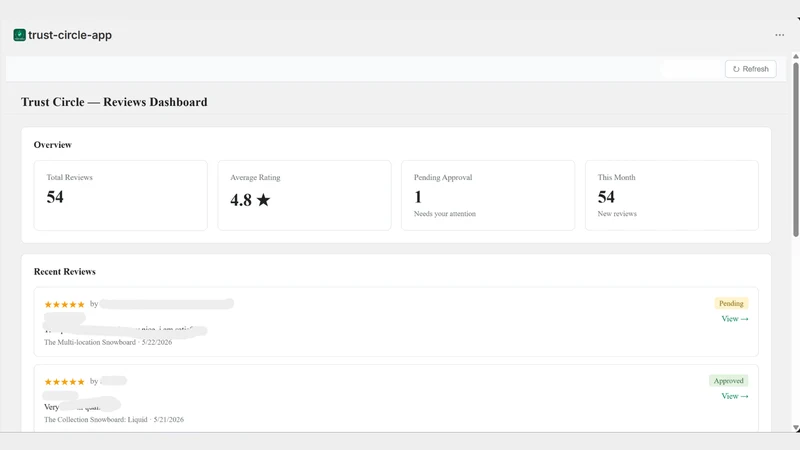800x450 pixels.
Task: Open the This Month card
Action: coord(672,195)
